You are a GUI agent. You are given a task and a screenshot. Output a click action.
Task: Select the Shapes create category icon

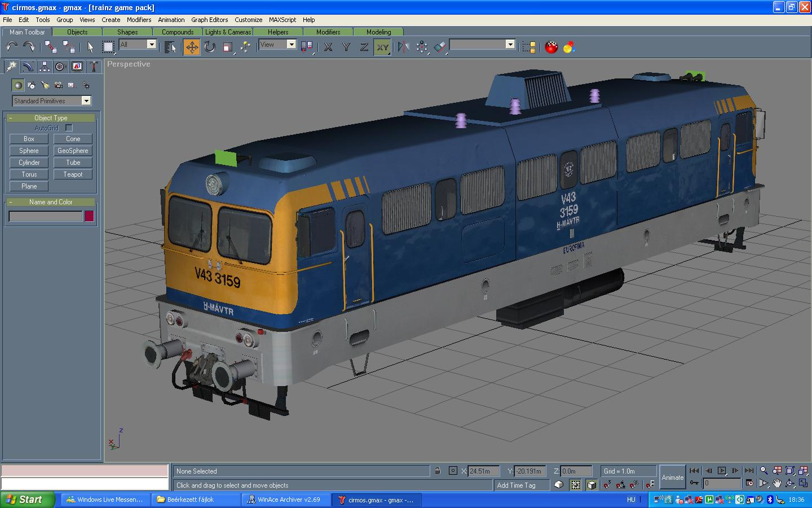(32, 85)
